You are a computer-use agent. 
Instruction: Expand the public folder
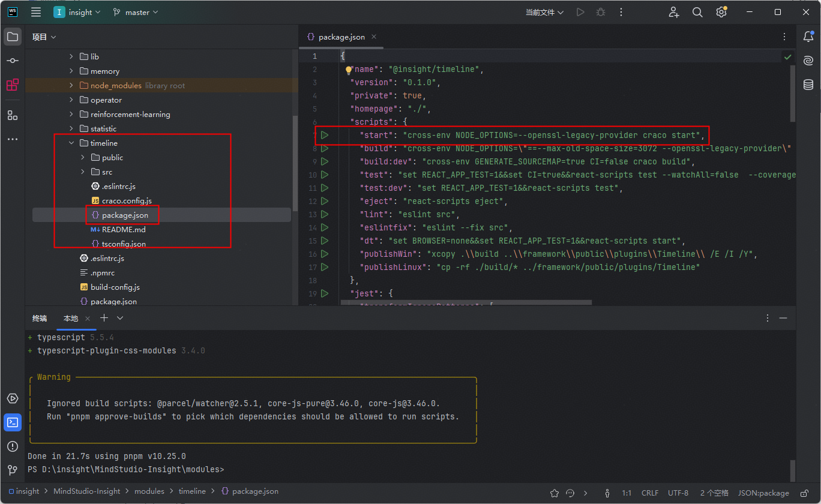(83, 157)
